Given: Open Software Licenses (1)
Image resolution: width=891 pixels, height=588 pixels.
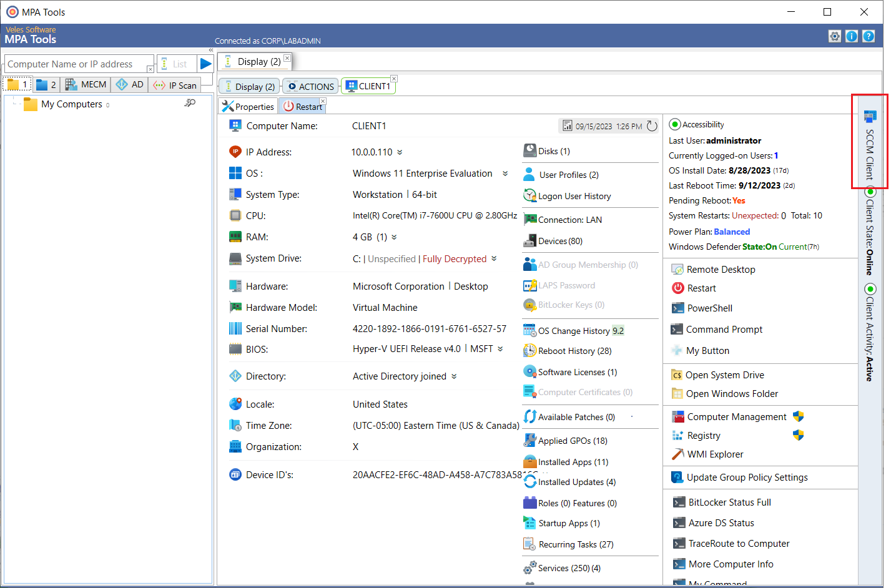Looking at the screenshot, I should pos(570,372).
